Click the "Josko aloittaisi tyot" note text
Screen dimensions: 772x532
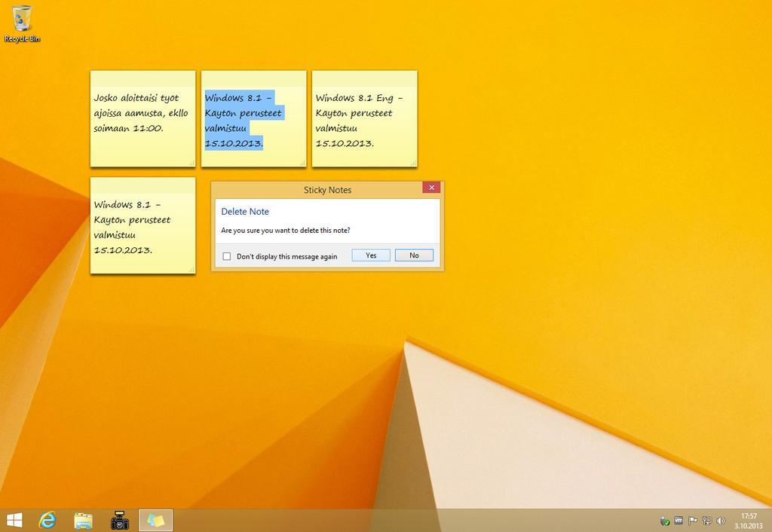(136, 98)
